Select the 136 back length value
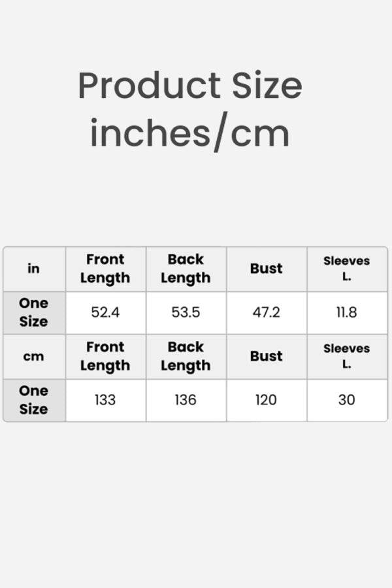The image size is (392, 588). click(x=186, y=400)
